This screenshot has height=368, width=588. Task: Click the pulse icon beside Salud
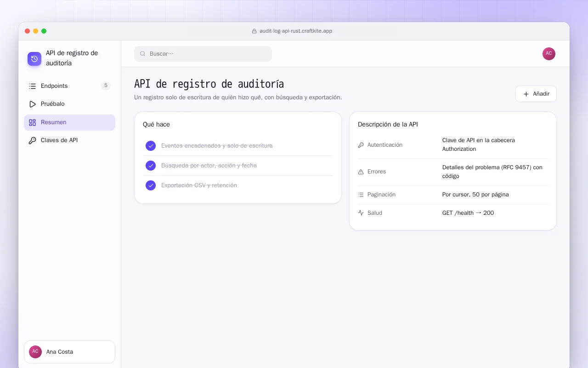coord(361,213)
